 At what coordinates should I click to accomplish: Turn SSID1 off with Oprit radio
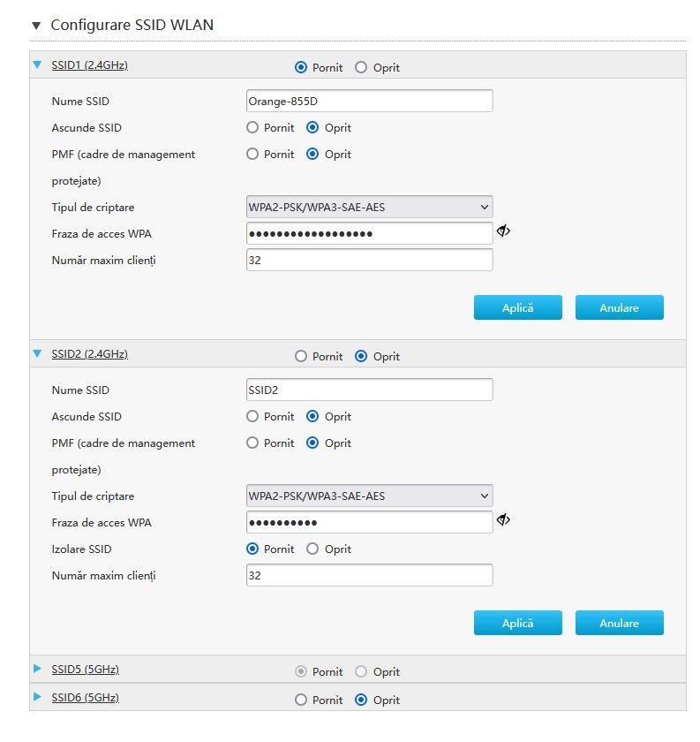(x=361, y=67)
